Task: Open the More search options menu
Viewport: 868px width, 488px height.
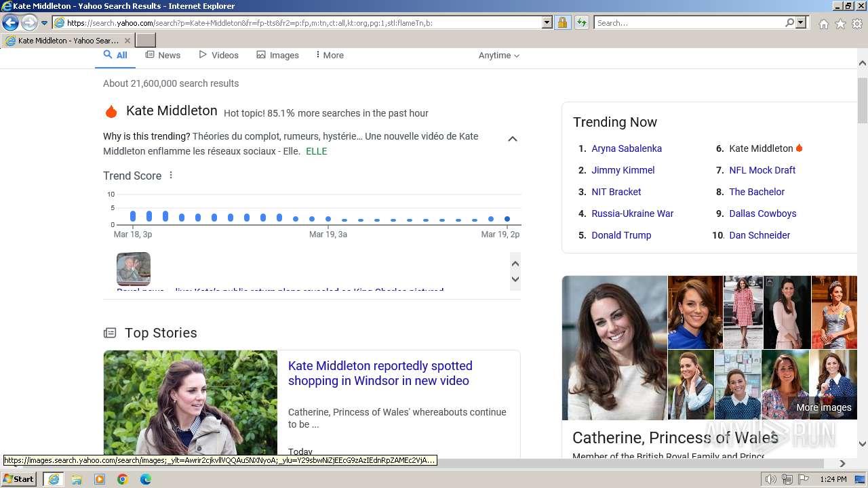Action: (x=330, y=56)
